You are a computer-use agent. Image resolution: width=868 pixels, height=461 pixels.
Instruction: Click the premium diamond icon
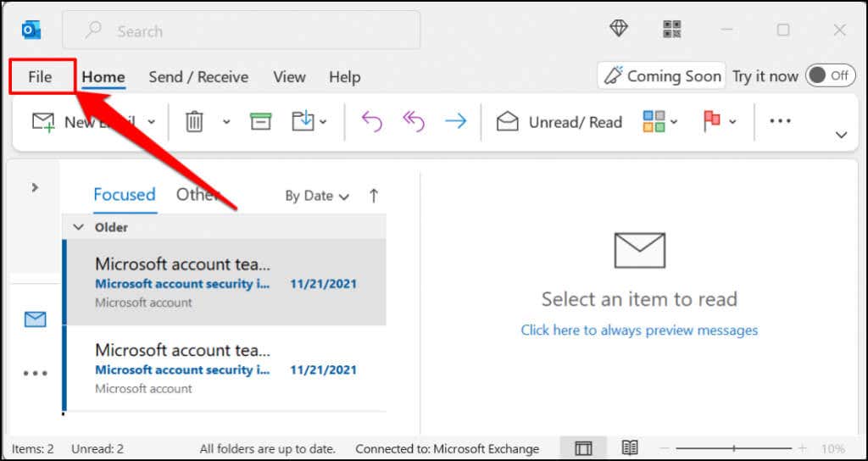(619, 29)
